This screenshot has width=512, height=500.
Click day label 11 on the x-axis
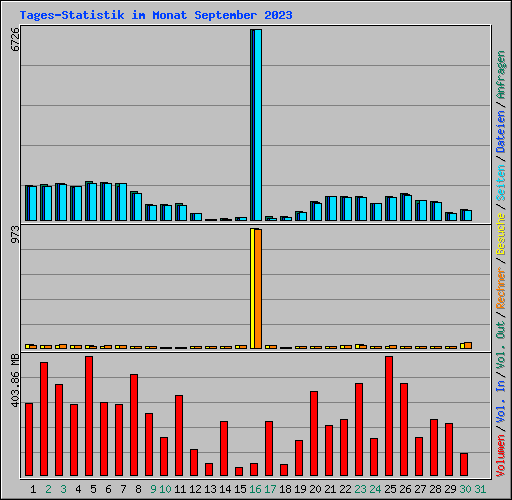pos(180,489)
